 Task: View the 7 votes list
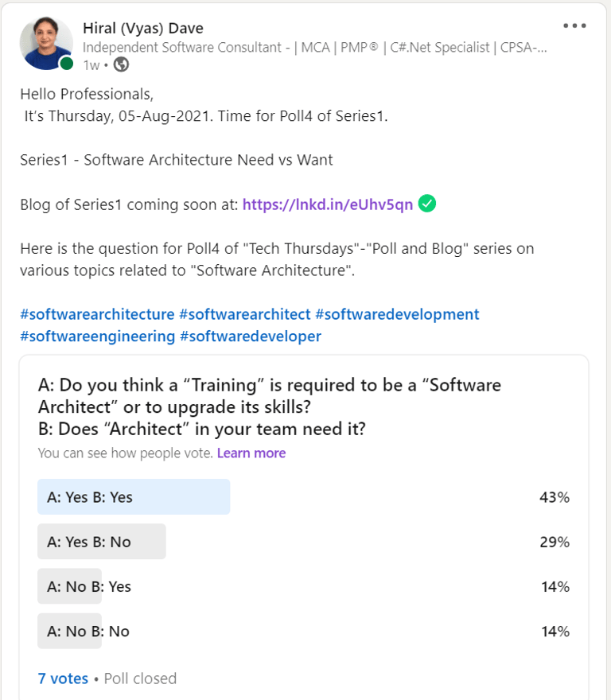point(63,679)
